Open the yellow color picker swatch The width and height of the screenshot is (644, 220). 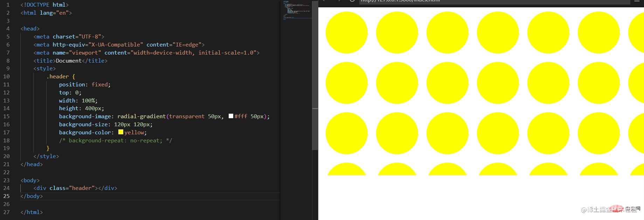click(x=120, y=132)
